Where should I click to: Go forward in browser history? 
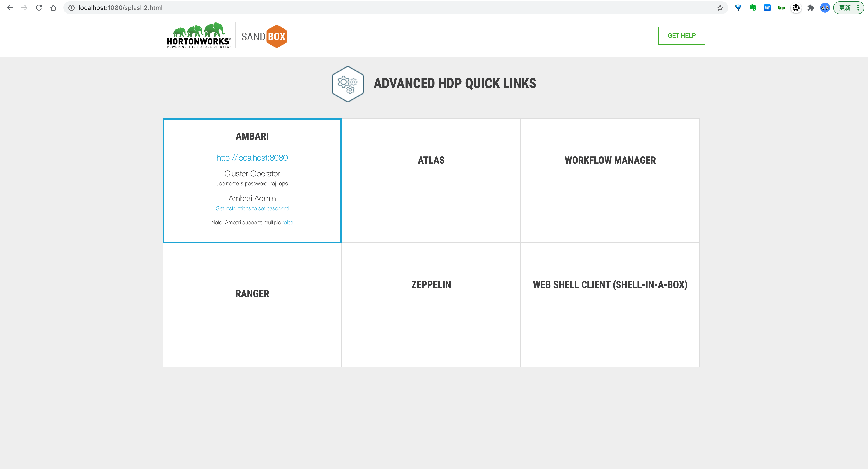tap(24, 8)
